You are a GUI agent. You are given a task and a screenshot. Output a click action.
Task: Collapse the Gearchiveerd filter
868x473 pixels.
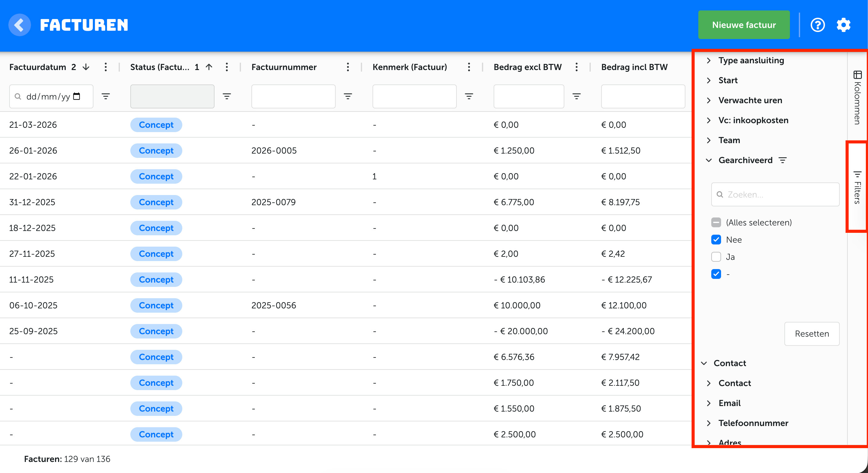[708, 160]
